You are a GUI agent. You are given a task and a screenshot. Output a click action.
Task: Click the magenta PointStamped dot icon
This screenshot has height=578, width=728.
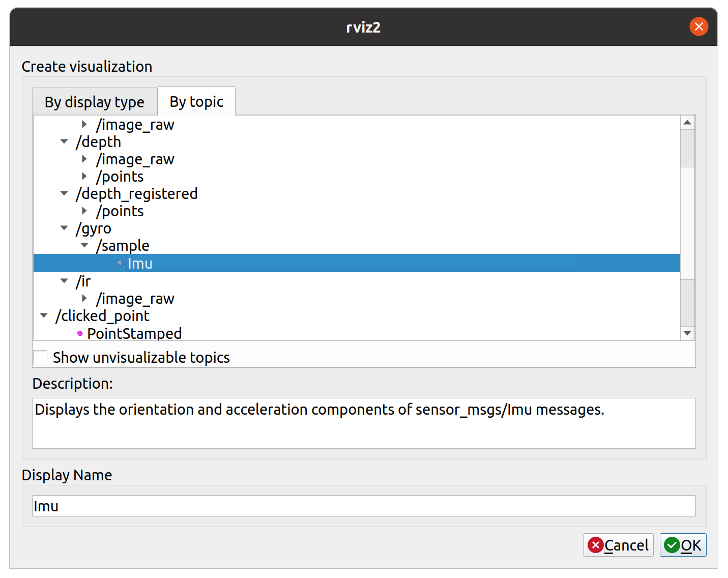[x=80, y=333]
